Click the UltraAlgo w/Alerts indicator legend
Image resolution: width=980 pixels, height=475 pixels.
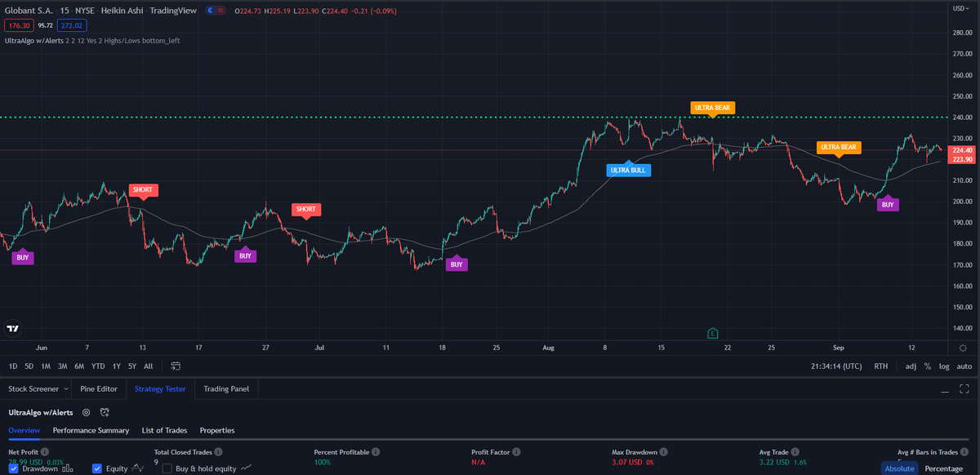(34, 40)
